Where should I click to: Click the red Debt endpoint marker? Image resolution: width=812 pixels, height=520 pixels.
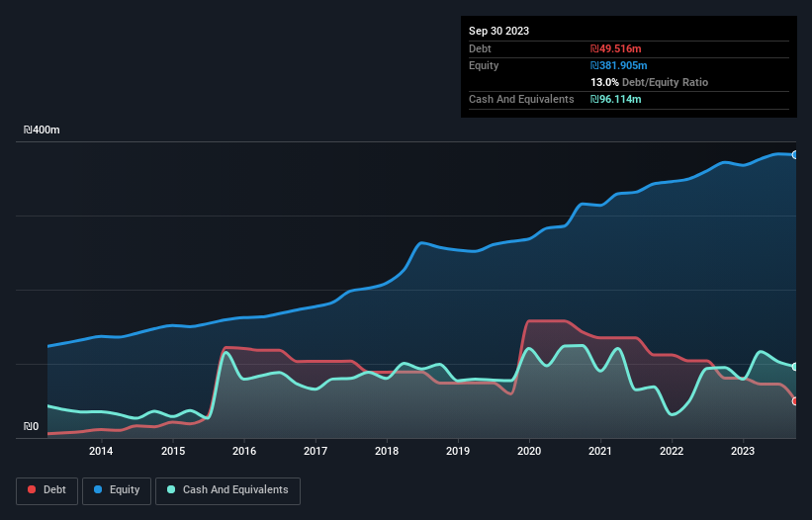coord(795,401)
